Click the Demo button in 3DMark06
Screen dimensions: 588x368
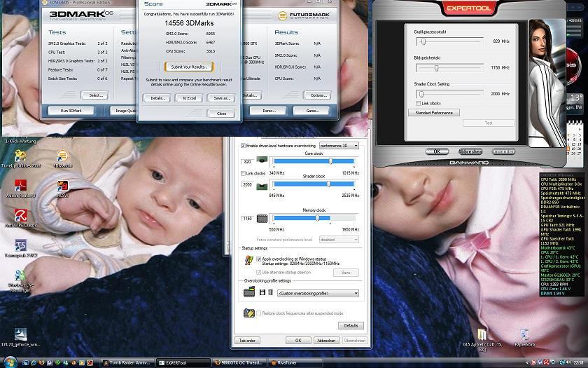pos(268,111)
